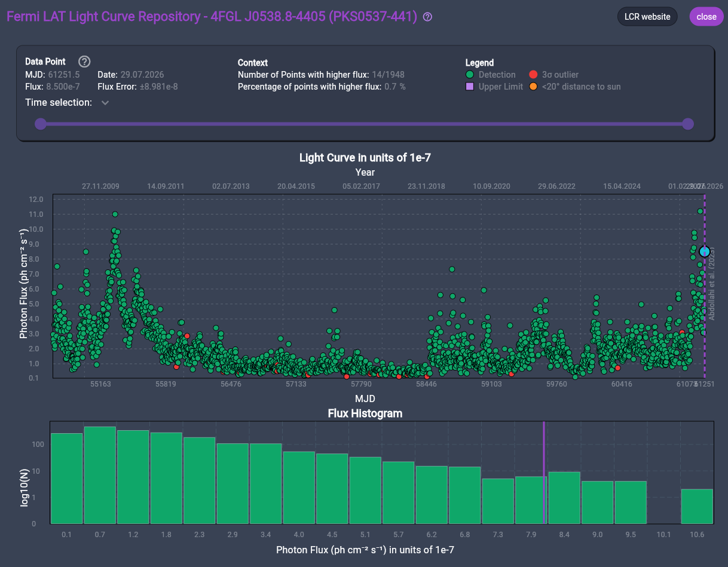The image size is (728, 567).
Task: Select the rightmost 10.6 histogram bar
Action: (697, 507)
